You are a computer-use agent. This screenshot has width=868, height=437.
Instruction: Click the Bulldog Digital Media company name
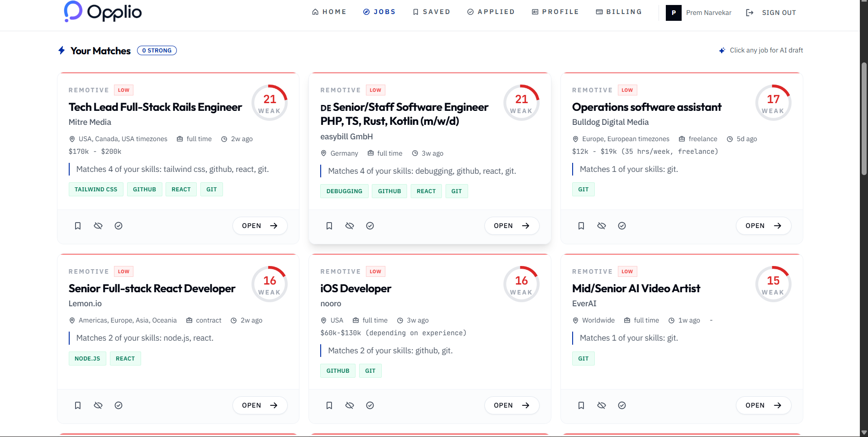pyautogui.click(x=610, y=122)
